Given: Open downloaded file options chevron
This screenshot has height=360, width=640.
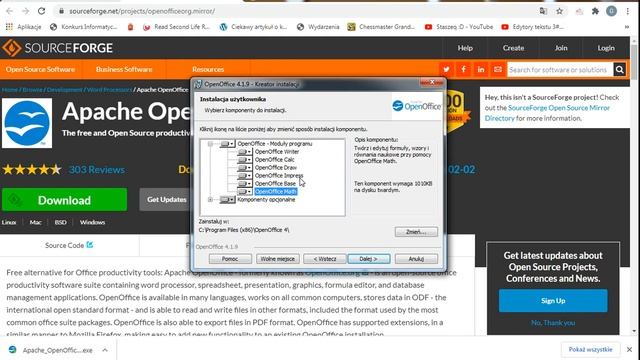Looking at the screenshot, I should coord(105,350).
